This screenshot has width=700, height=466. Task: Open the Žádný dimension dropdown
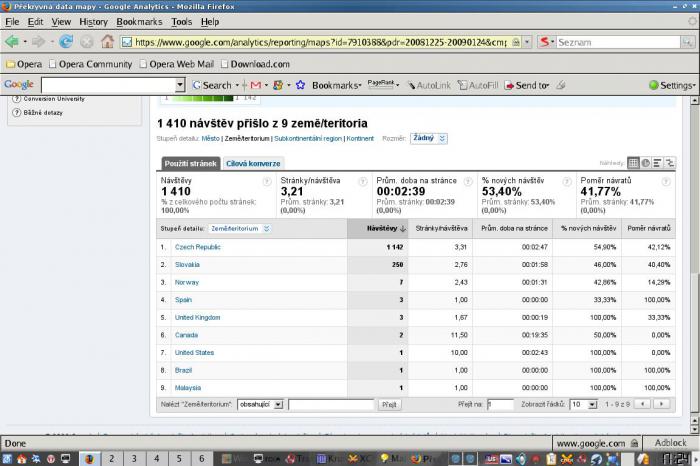(x=429, y=138)
